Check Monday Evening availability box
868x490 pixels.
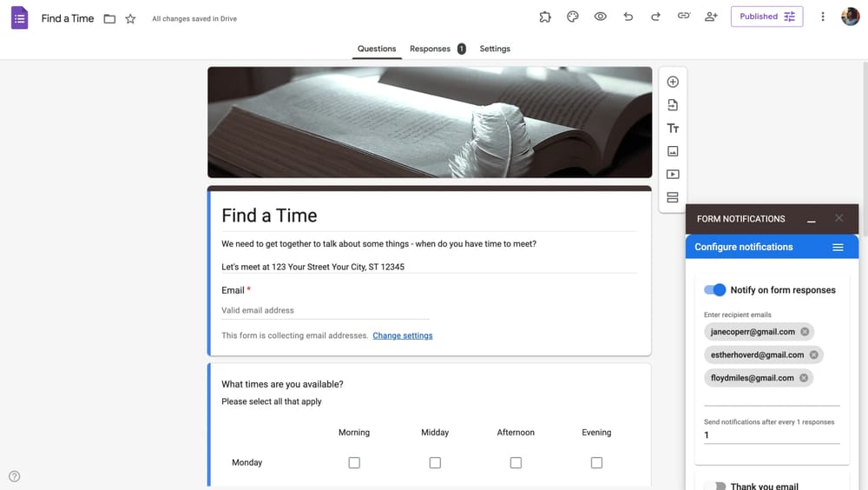pyautogui.click(x=596, y=463)
